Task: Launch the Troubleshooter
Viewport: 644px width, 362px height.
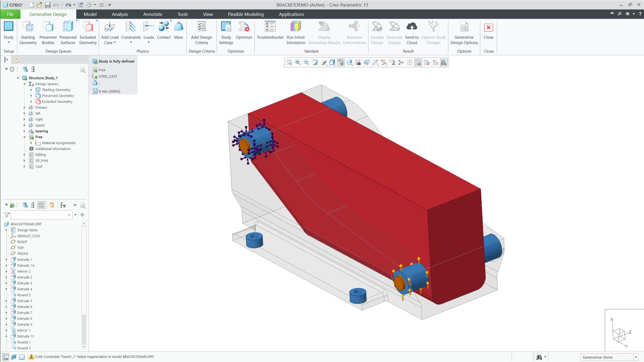Action: pos(270,30)
